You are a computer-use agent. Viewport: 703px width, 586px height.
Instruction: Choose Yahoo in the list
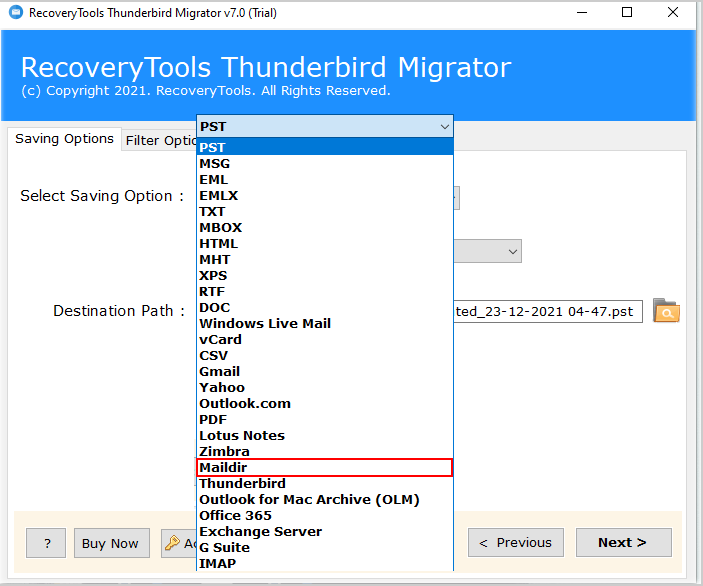[325, 387]
